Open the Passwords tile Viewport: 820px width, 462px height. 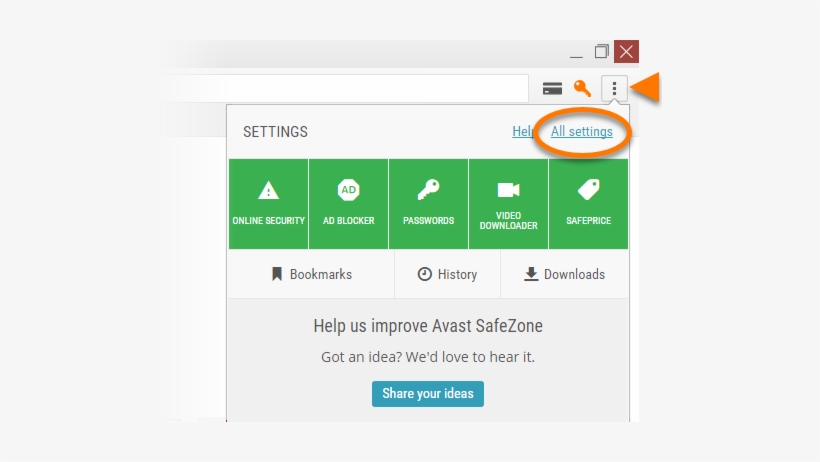click(428, 204)
